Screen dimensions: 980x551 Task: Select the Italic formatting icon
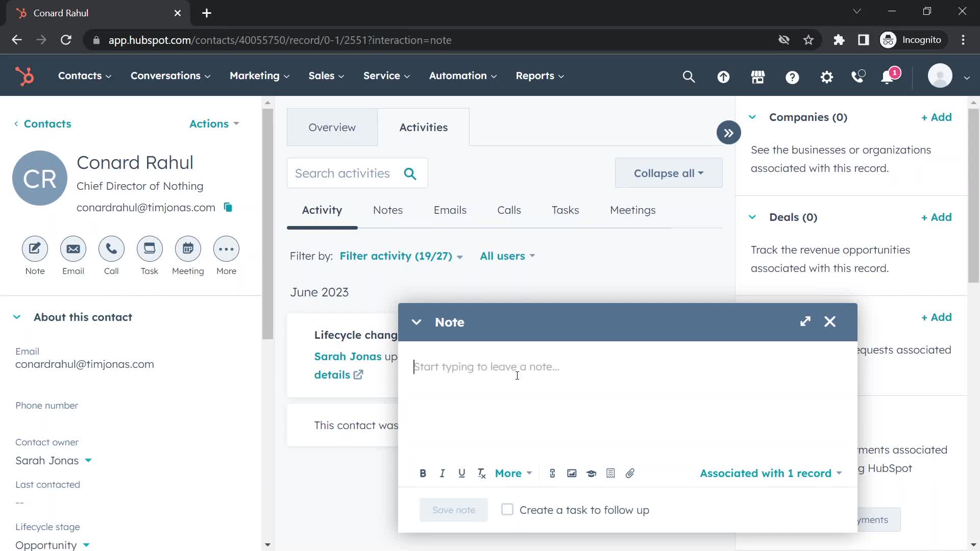(x=442, y=473)
